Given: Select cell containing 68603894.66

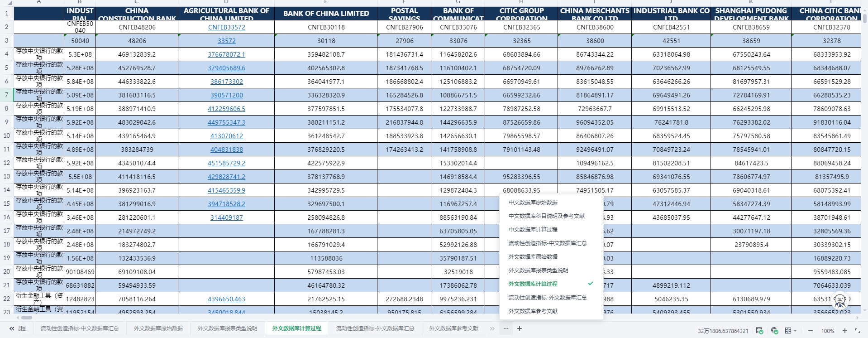Looking at the screenshot, I should tap(521, 54).
